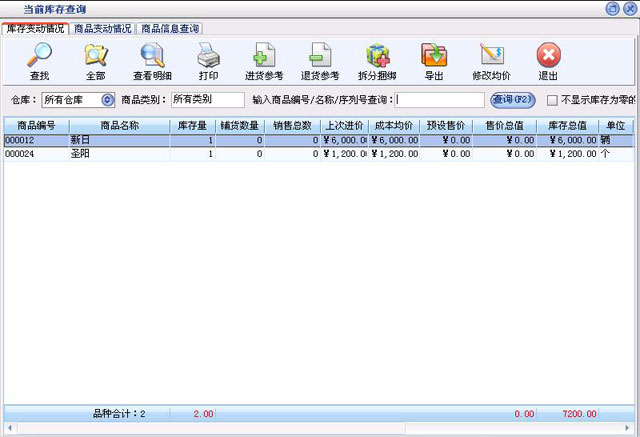Expand the 仓库 warehouse dropdown
The width and height of the screenshot is (640, 437).
click(108, 100)
